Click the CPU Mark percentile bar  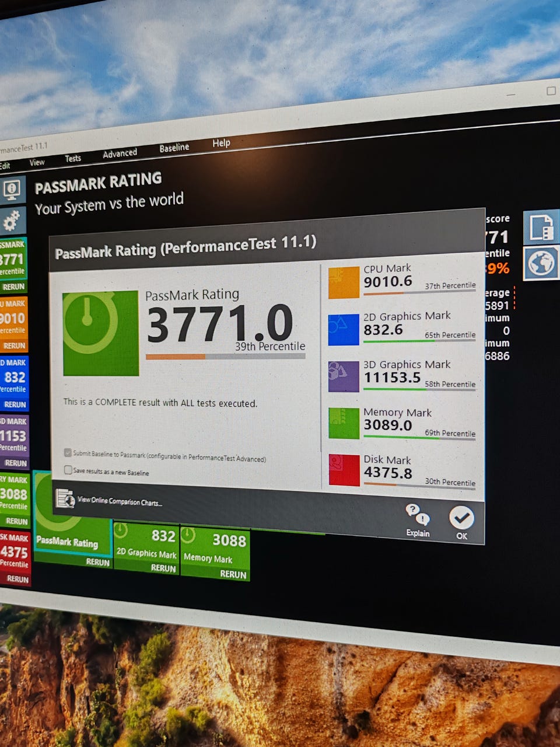[x=419, y=292]
